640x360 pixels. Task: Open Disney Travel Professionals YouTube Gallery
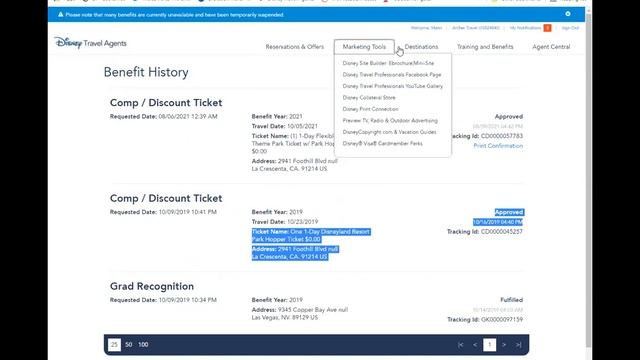pyautogui.click(x=393, y=86)
